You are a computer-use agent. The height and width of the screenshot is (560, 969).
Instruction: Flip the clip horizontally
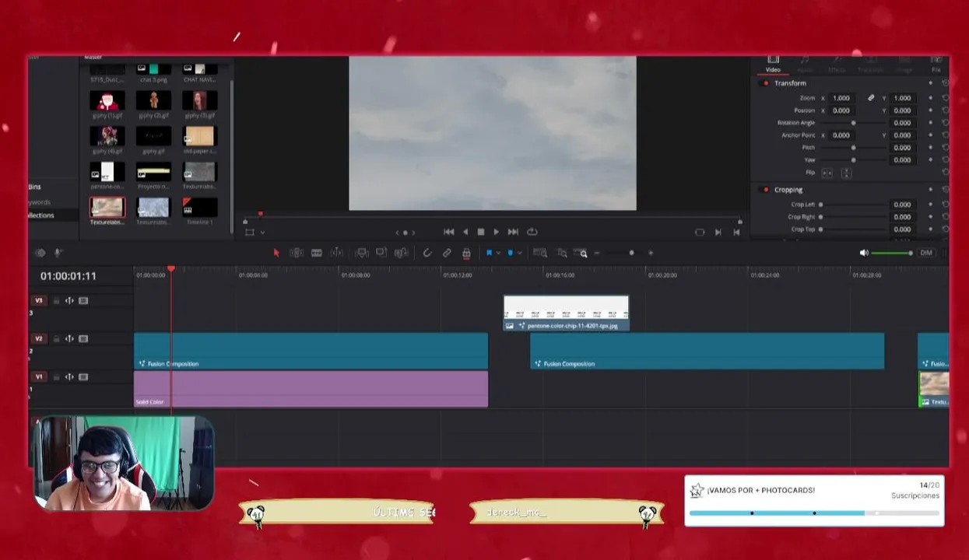point(827,173)
